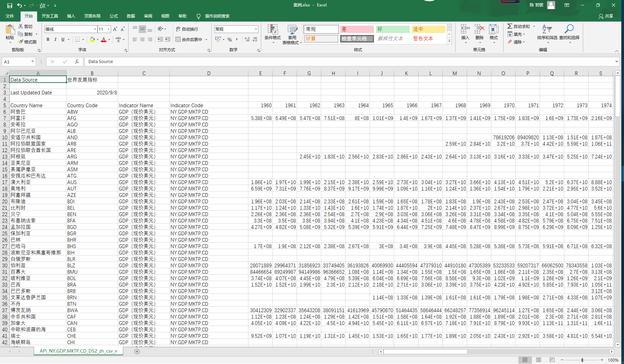Click the Share button

tap(606, 16)
